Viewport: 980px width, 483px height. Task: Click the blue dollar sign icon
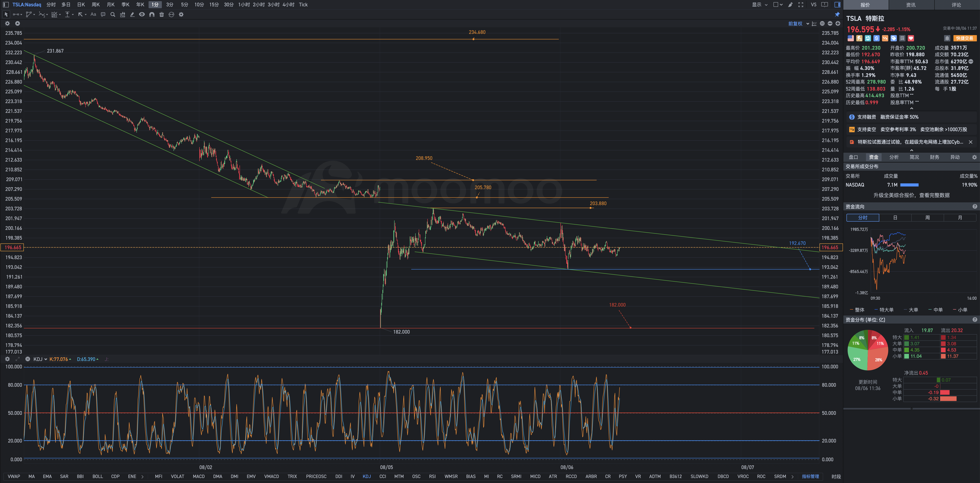(877, 38)
